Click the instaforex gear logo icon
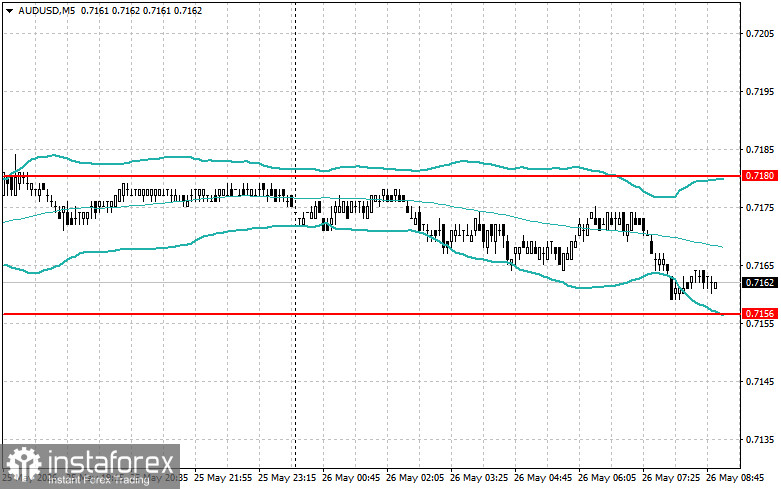The image size is (781, 489). click(23, 465)
